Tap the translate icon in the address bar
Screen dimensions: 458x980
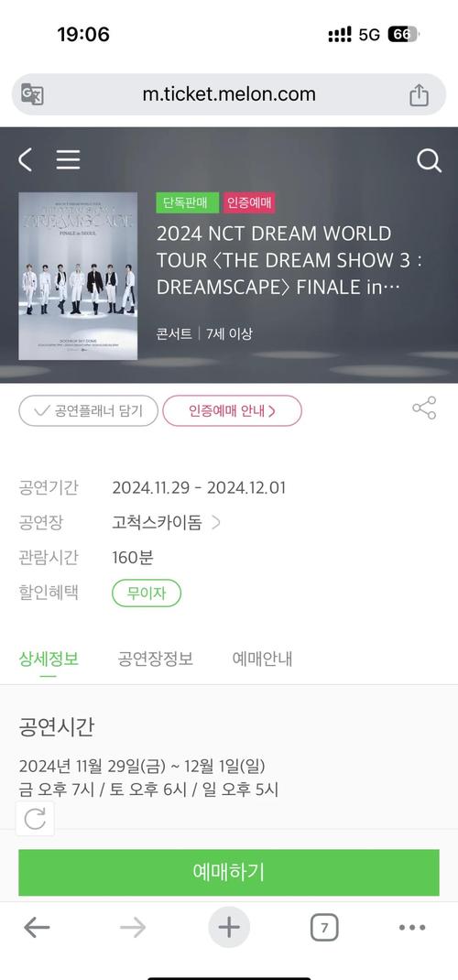[x=32, y=94]
